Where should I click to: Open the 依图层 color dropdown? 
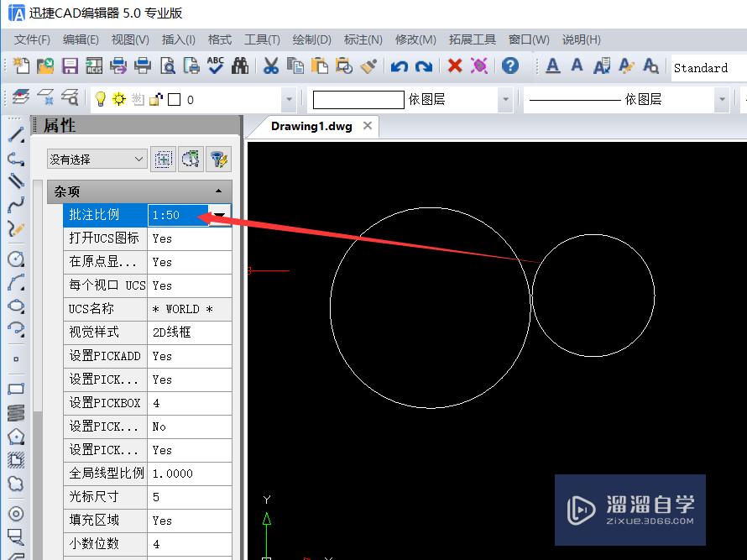507,99
